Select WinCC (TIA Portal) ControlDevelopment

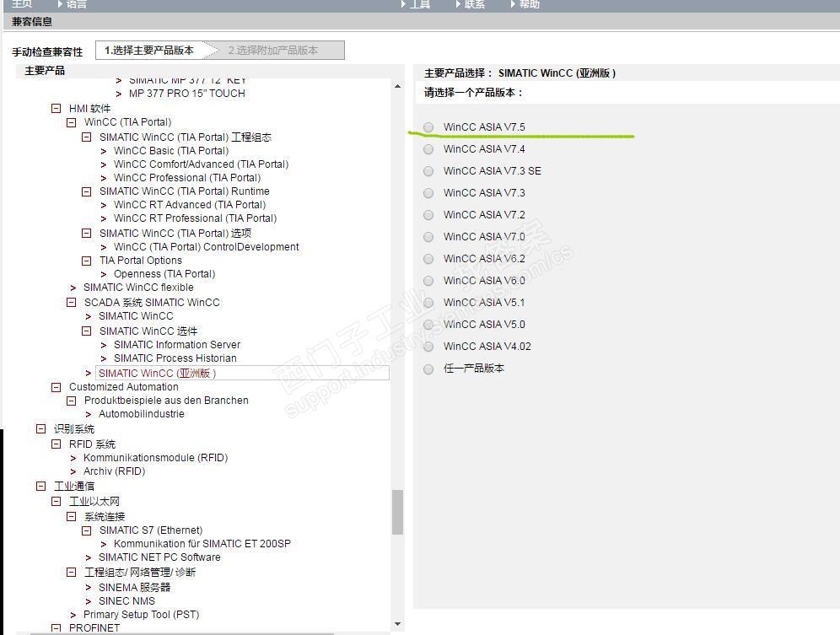point(207,247)
